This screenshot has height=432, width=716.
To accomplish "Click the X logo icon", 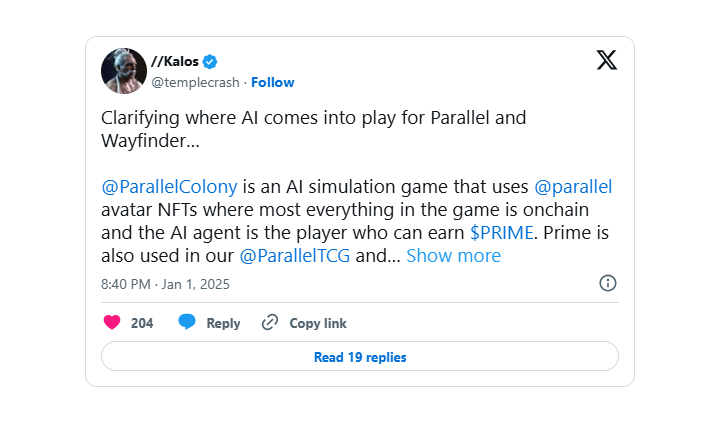I will click(607, 60).
